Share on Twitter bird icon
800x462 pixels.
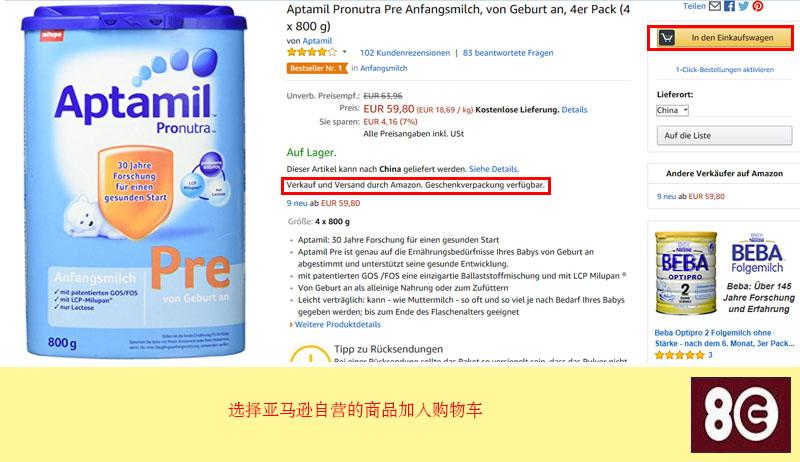(743, 6)
